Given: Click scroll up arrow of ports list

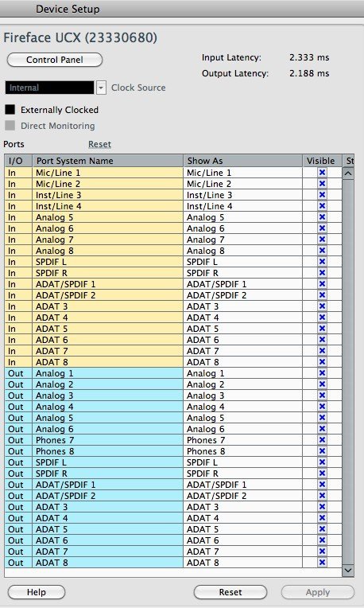Looking at the screenshot, I should pos(348,173).
